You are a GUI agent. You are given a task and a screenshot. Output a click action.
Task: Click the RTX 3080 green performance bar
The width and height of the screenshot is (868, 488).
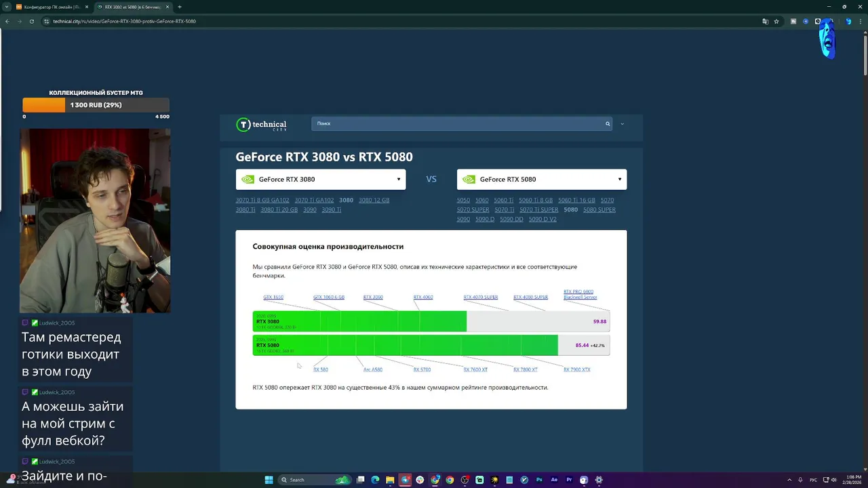coord(359,321)
